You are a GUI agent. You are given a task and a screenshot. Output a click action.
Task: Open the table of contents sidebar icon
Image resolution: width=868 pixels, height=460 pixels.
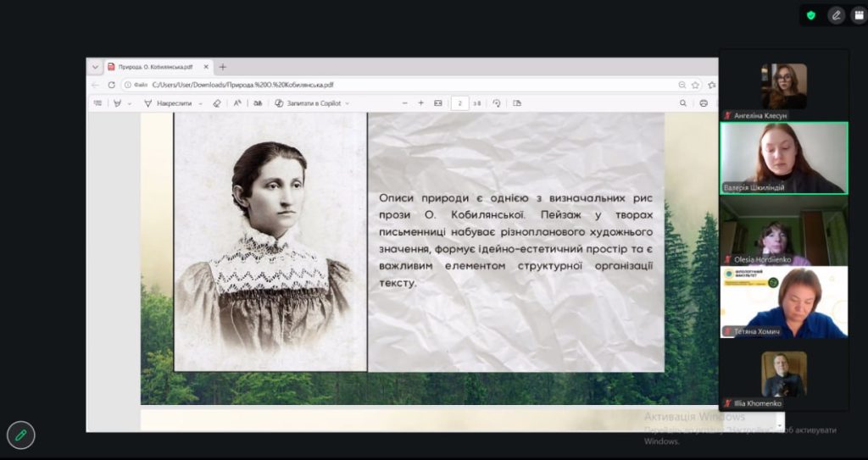[x=97, y=103]
